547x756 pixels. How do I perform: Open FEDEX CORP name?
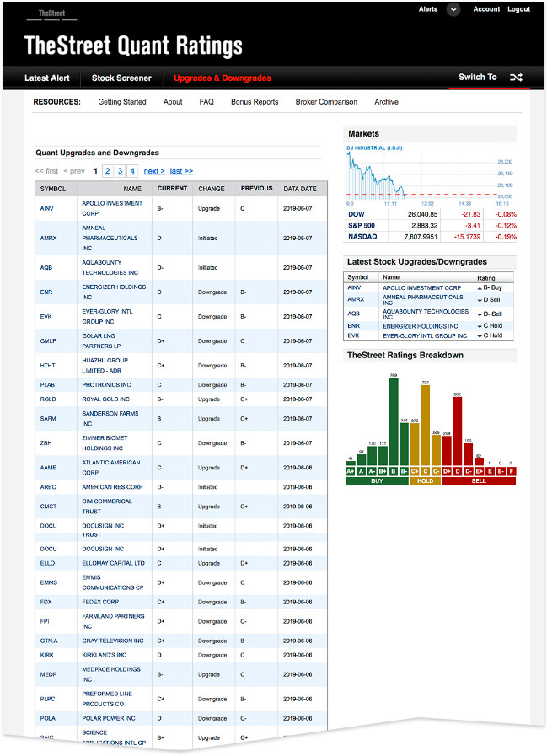click(x=100, y=602)
